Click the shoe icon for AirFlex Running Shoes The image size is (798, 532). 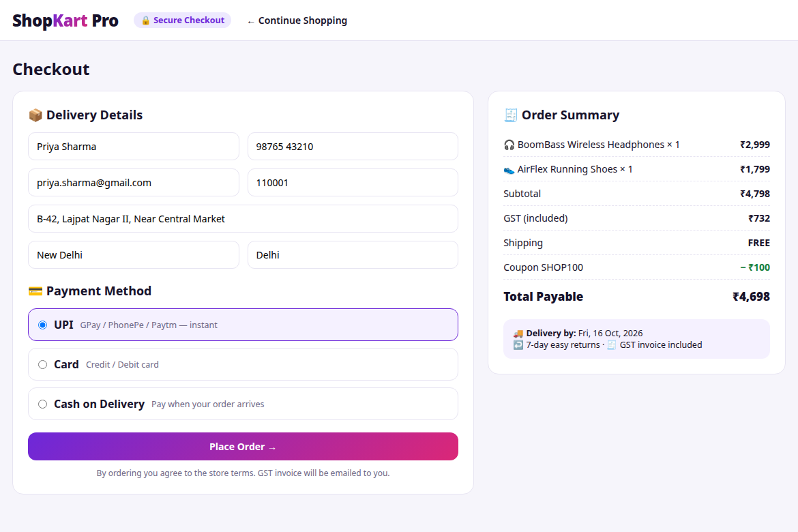509,170
